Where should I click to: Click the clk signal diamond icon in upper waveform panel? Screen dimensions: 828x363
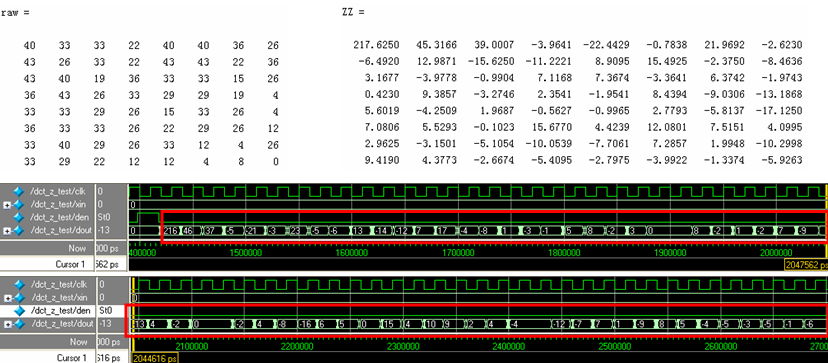point(19,191)
